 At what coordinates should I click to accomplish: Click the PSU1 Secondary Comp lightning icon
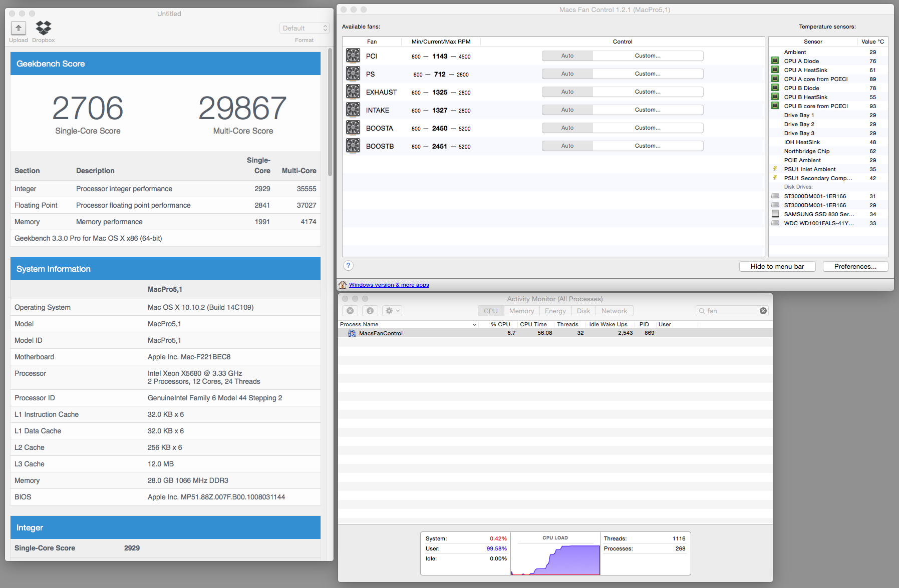(775, 178)
